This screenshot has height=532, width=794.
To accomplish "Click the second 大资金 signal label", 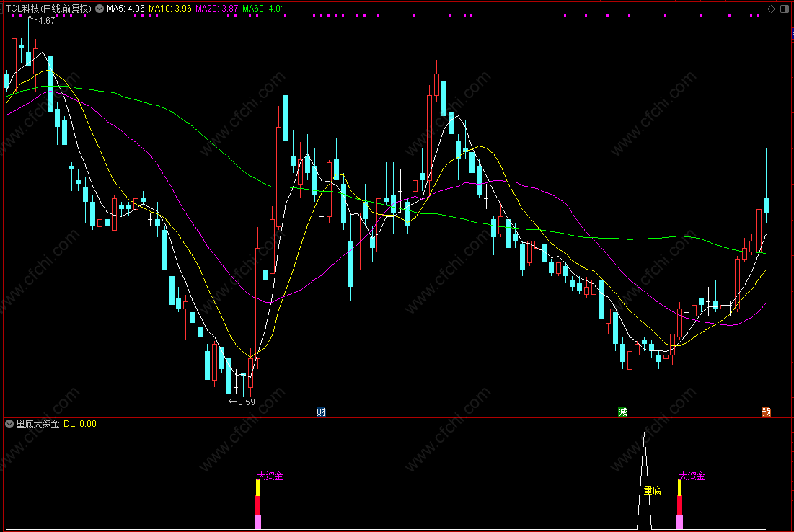I will tap(692, 476).
